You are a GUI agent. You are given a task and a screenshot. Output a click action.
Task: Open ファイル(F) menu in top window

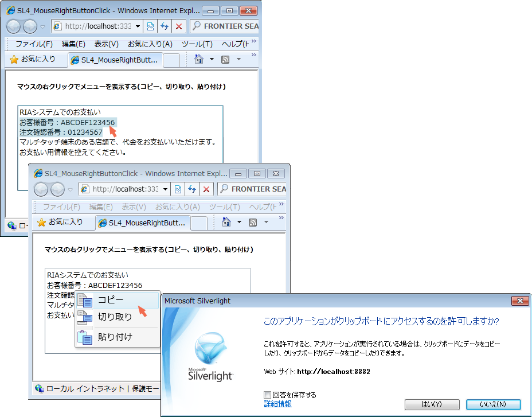pyautogui.click(x=34, y=44)
